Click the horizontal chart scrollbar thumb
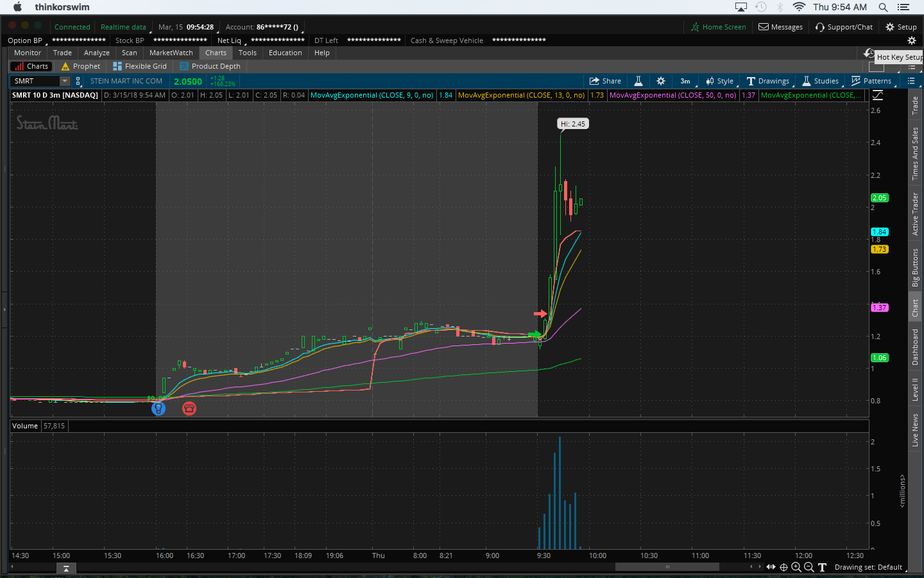The height and width of the screenshot is (578, 924). pos(667,567)
